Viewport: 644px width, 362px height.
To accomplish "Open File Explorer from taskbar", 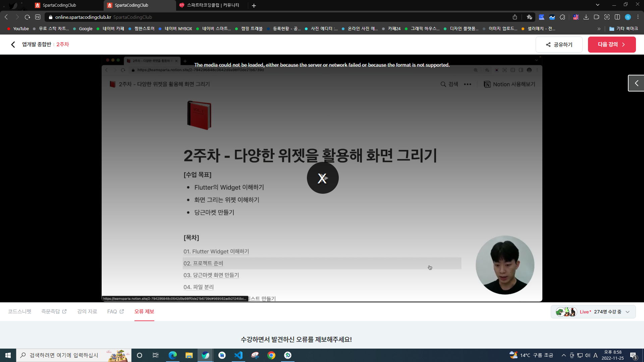I will tap(189, 355).
